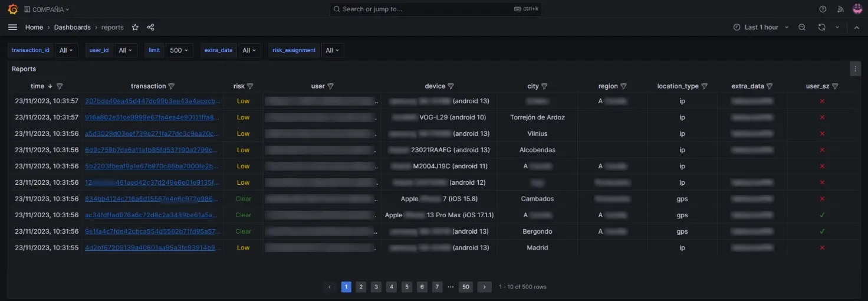Screen dimensions: 868x301
Task: Collapse the top toolbar with chevron
Action: [856, 27]
